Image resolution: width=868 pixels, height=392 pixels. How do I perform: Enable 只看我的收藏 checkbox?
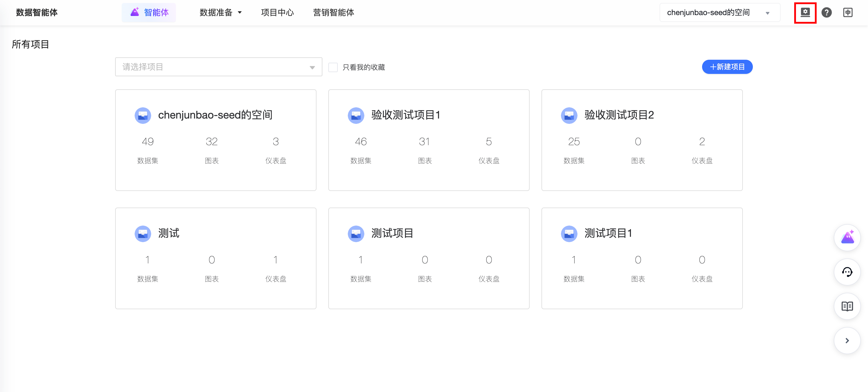point(333,67)
